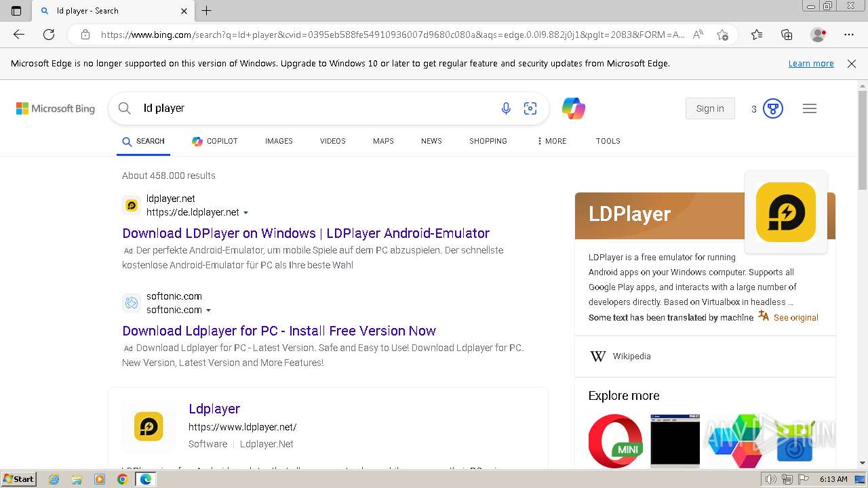Start voice search with microphone icon

506,108
